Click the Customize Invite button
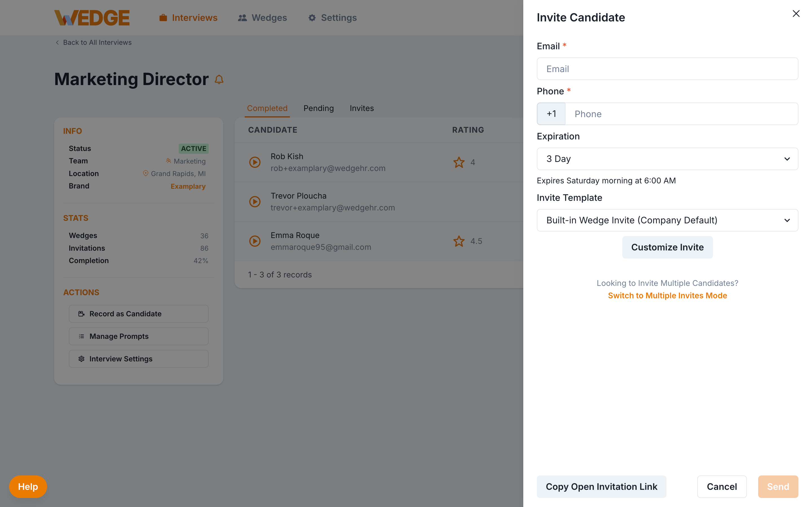 click(667, 247)
